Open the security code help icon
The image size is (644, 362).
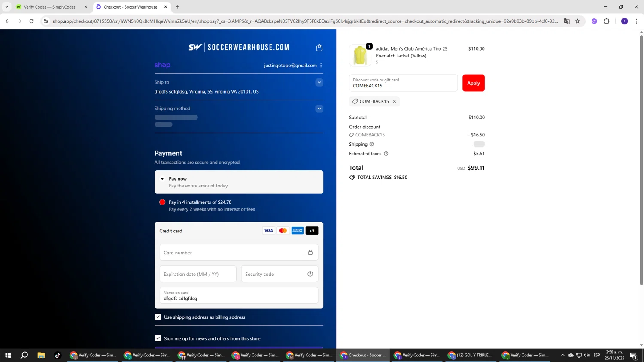(x=310, y=274)
